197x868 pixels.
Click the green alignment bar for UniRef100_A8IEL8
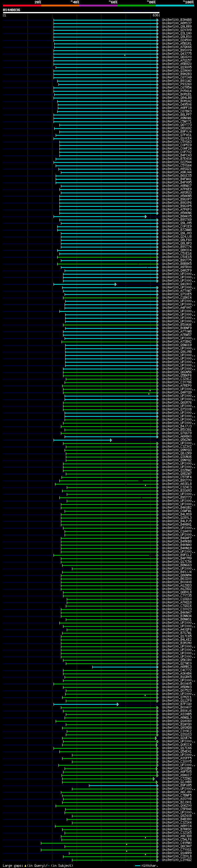[107, 484]
